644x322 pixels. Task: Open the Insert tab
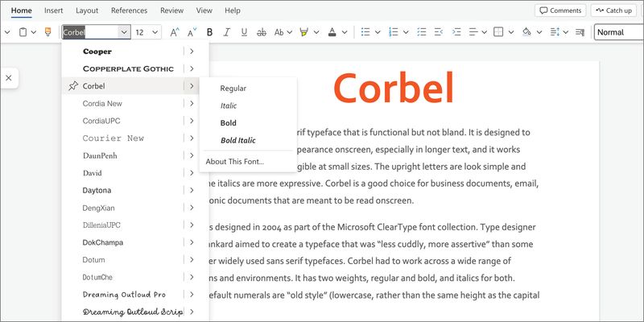coord(54,10)
